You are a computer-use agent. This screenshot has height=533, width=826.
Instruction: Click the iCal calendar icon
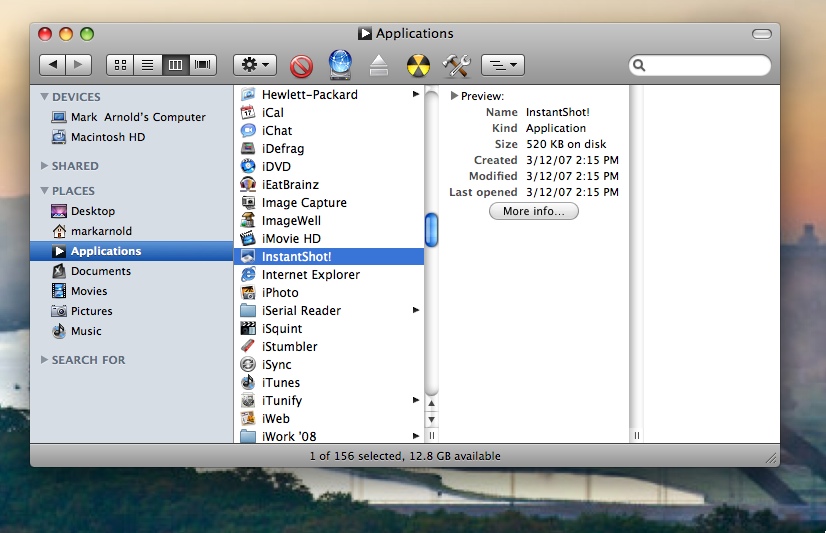pos(248,112)
